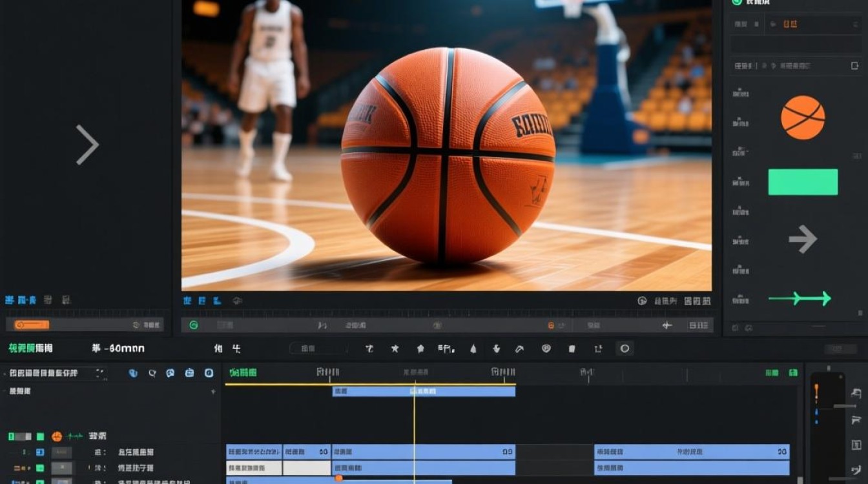Pick the green double-headed arrow graphic
Screen dimensions: 868x484
pyautogui.click(x=800, y=298)
